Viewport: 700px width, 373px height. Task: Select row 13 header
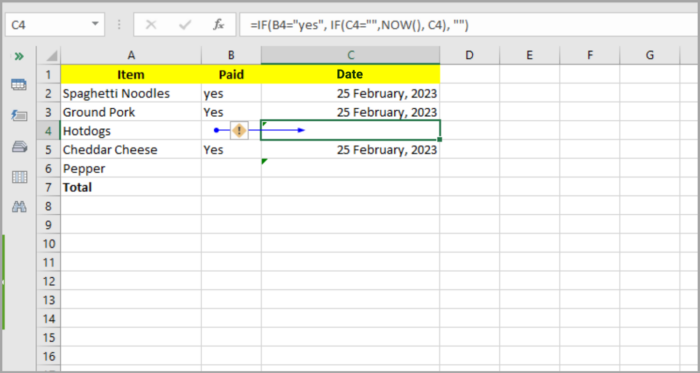pyautogui.click(x=49, y=300)
